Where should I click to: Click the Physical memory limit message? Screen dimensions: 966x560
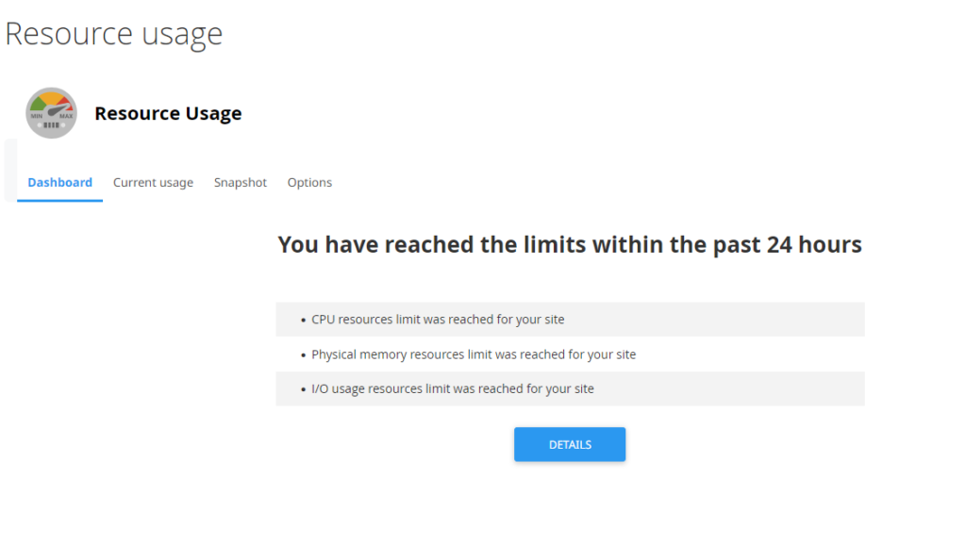474,354
